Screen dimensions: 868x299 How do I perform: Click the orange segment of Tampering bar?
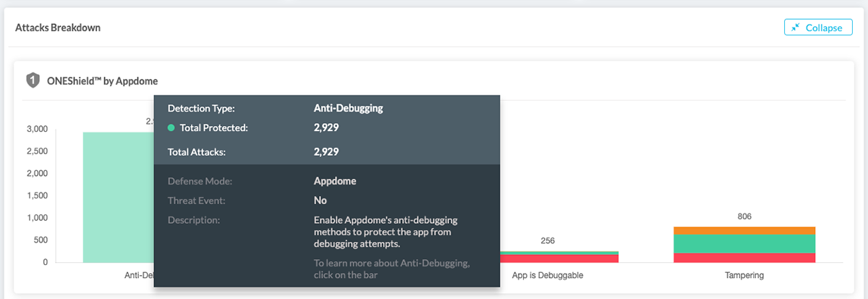pos(744,230)
